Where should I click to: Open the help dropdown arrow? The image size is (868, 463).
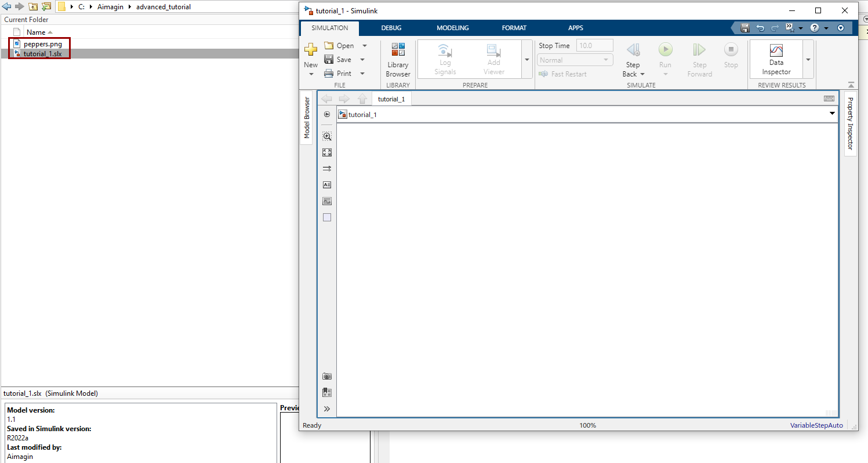[826, 28]
